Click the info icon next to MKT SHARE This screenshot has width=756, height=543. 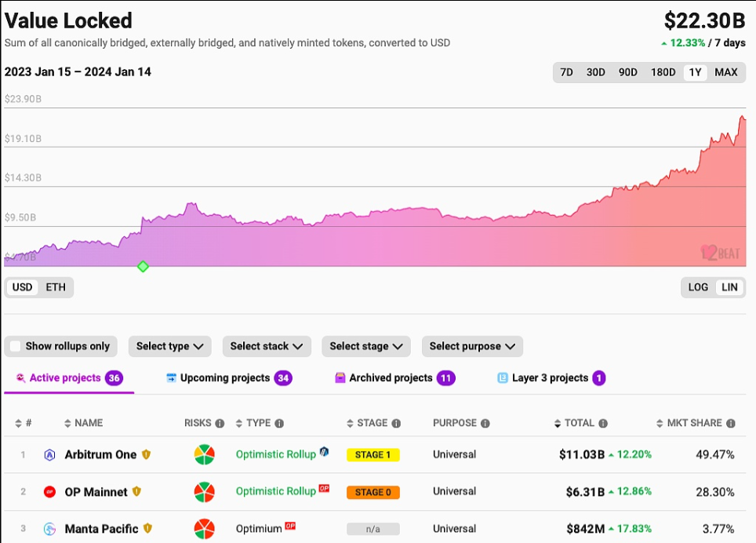[x=731, y=423]
